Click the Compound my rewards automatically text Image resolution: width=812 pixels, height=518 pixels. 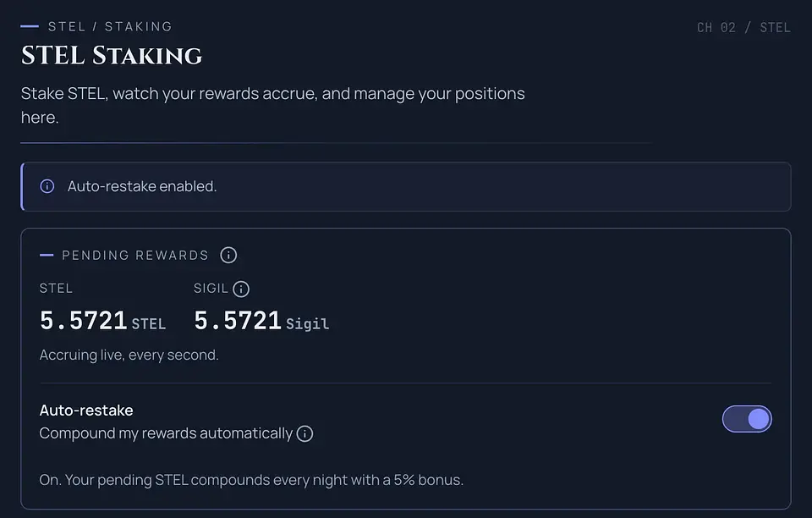[x=166, y=433]
